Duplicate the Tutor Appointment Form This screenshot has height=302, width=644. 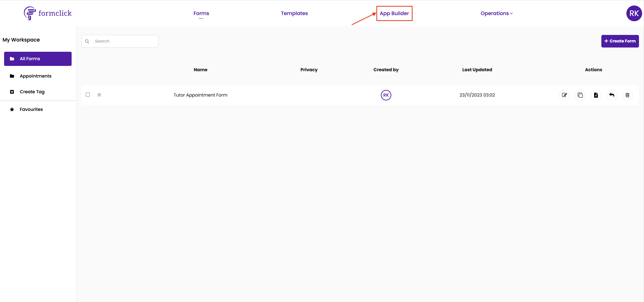coord(580,95)
